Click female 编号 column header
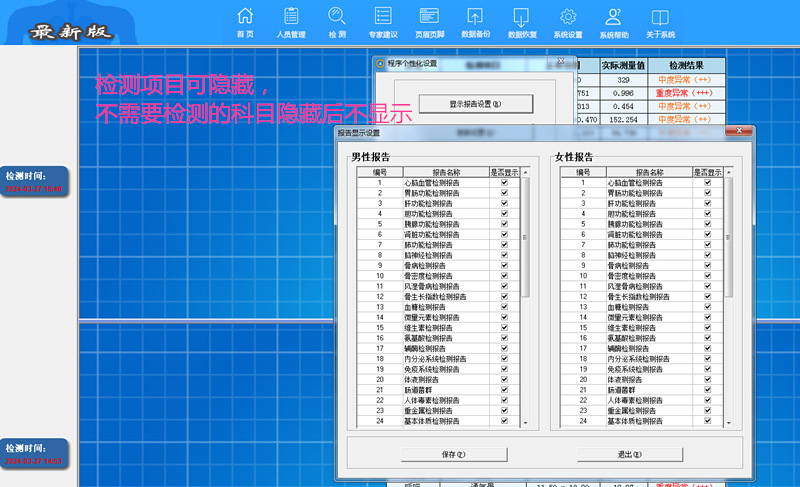 point(583,172)
